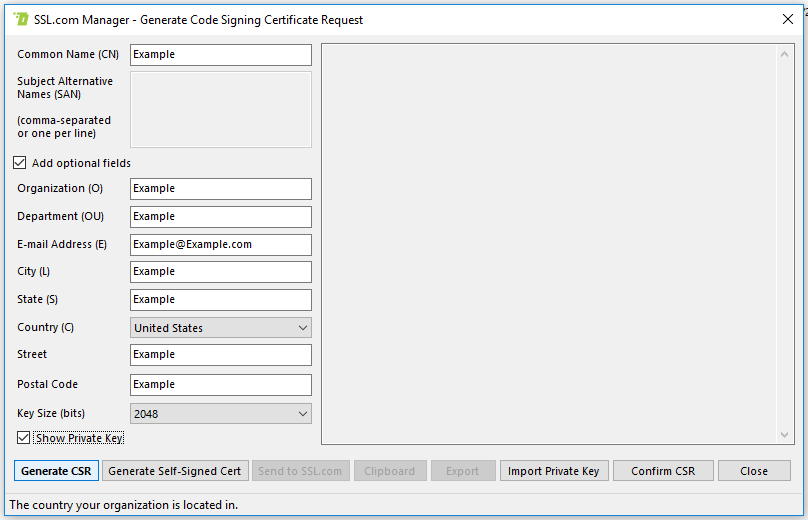Screen dimensions: 808x520
Task: Open the Country dropdown list
Action: coord(221,328)
